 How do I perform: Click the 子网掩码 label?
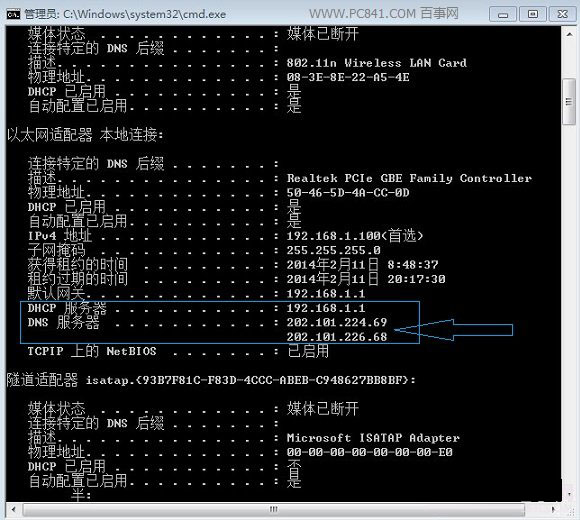click(x=56, y=250)
